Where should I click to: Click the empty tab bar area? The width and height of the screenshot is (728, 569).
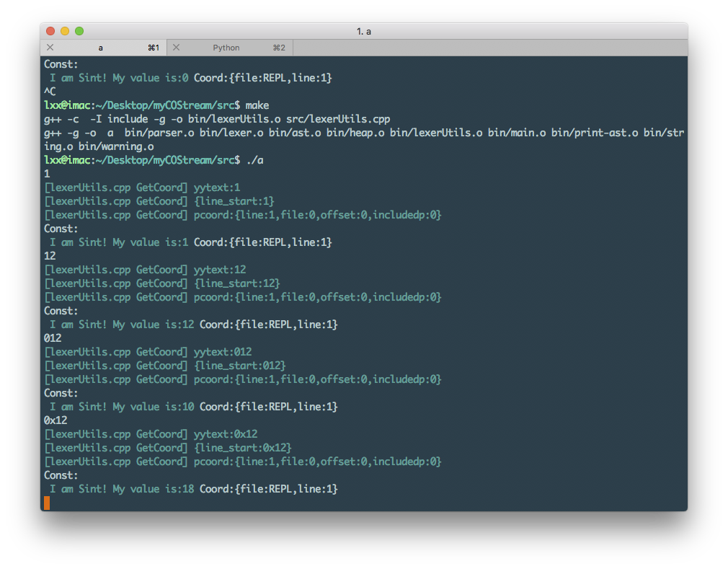pos(490,48)
